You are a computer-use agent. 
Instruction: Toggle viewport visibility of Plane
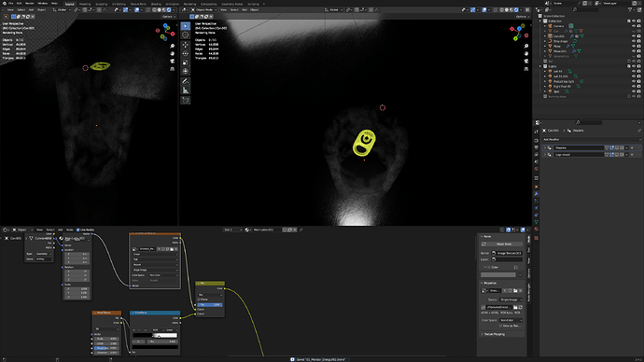pyautogui.click(x=634, y=46)
